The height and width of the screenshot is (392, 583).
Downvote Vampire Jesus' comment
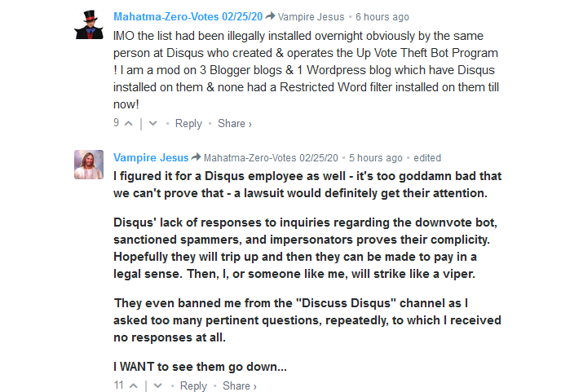pyautogui.click(x=157, y=385)
